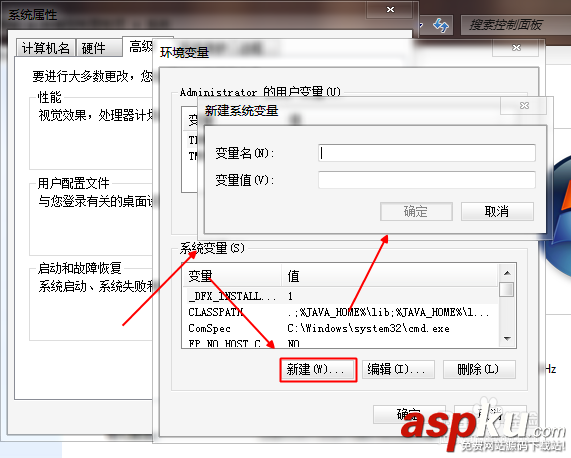
Task: Click the 删除(L) system variable button
Action: tap(479, 370)
